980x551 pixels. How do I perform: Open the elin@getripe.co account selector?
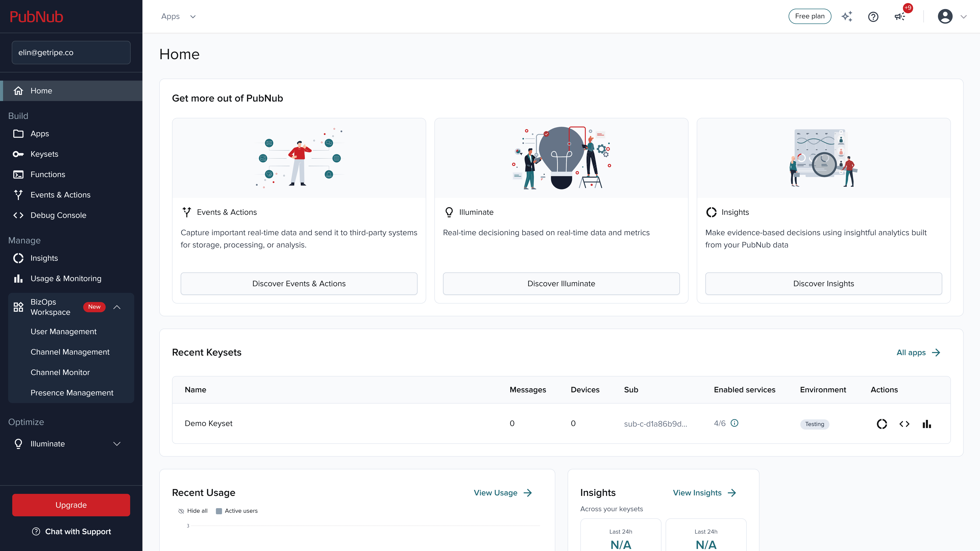coord(71,52)
